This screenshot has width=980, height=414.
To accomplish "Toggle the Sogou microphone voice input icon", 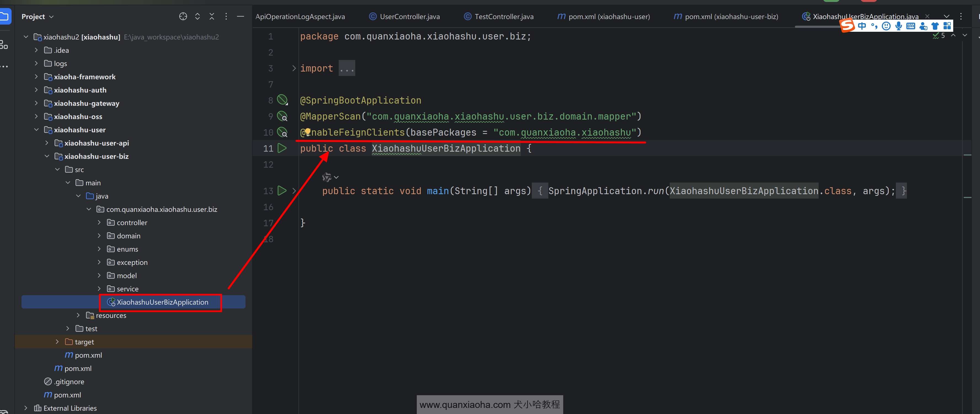I will pos(898,26).
